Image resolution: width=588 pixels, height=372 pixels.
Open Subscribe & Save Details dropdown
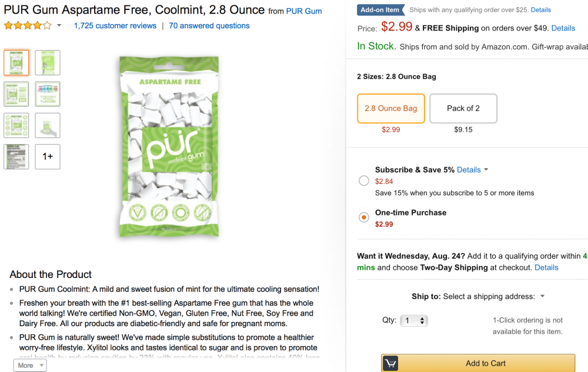point(473,170)
